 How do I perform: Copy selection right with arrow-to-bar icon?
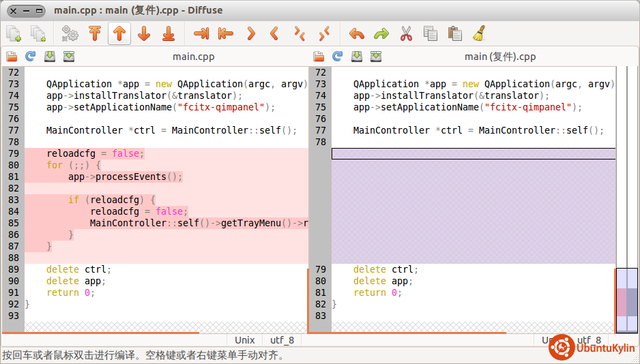201,33
